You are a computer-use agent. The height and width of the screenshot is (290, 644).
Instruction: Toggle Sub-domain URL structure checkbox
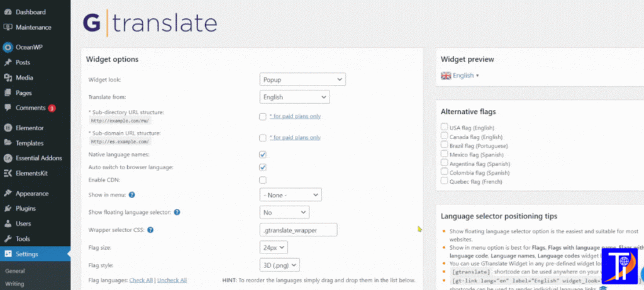[262, 138]
